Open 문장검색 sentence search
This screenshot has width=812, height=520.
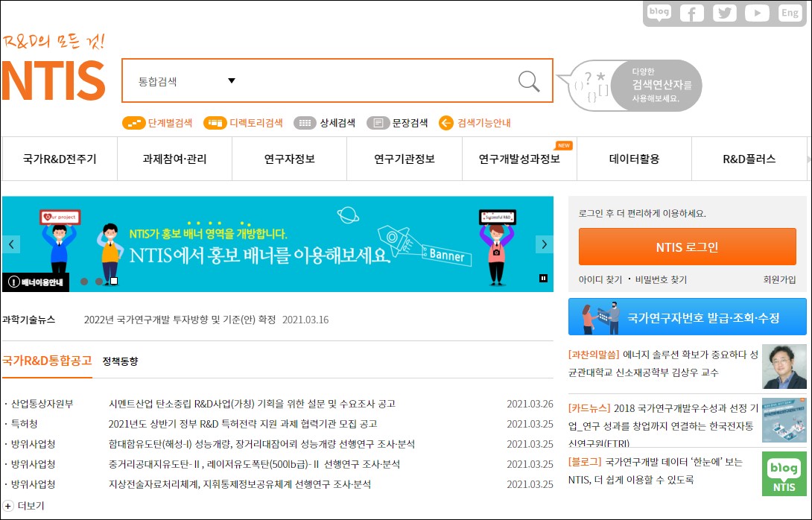[397, 123]
